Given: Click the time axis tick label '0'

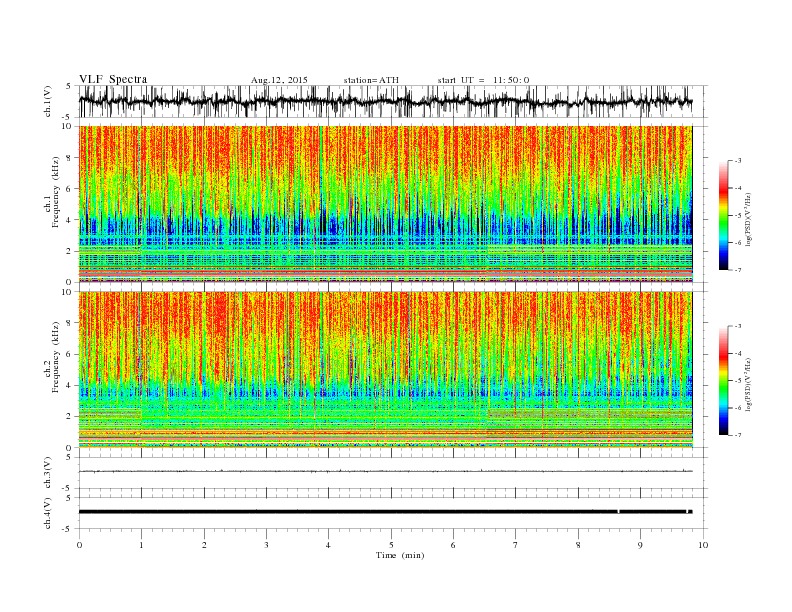Looking at the screenshot, I should 79,545.
